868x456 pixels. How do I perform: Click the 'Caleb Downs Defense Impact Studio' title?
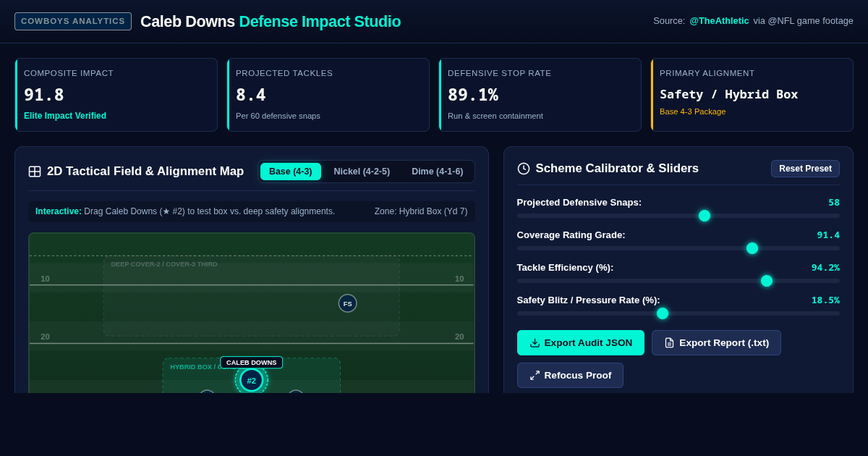click(x=271, y=22)
